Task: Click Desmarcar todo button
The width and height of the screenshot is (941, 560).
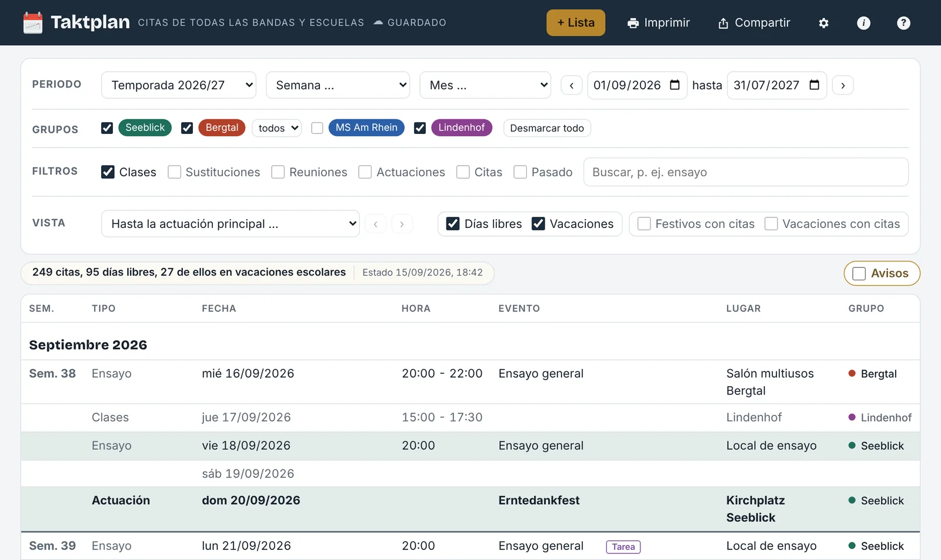Action: [x=547, y=128]
